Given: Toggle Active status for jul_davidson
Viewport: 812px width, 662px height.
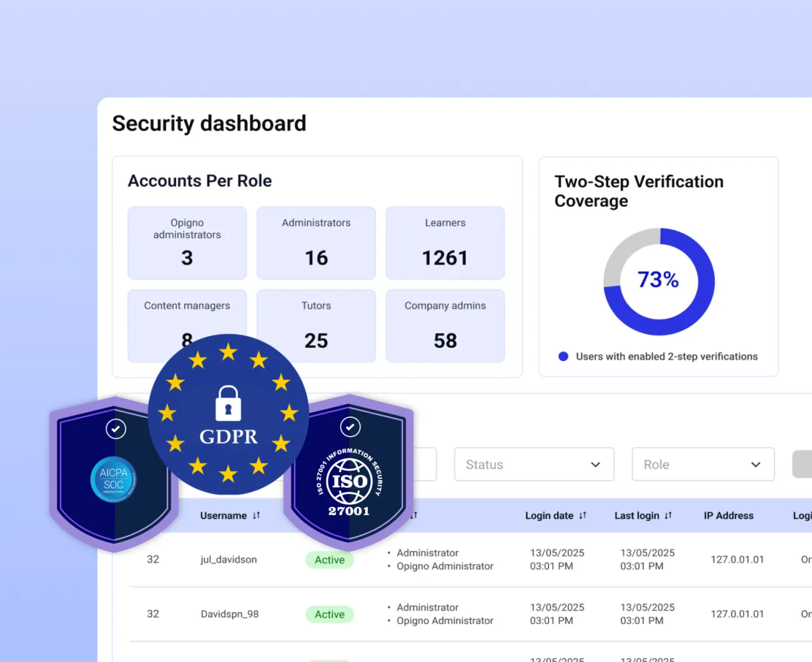Looking at the screenshot, I should (329, 560).
